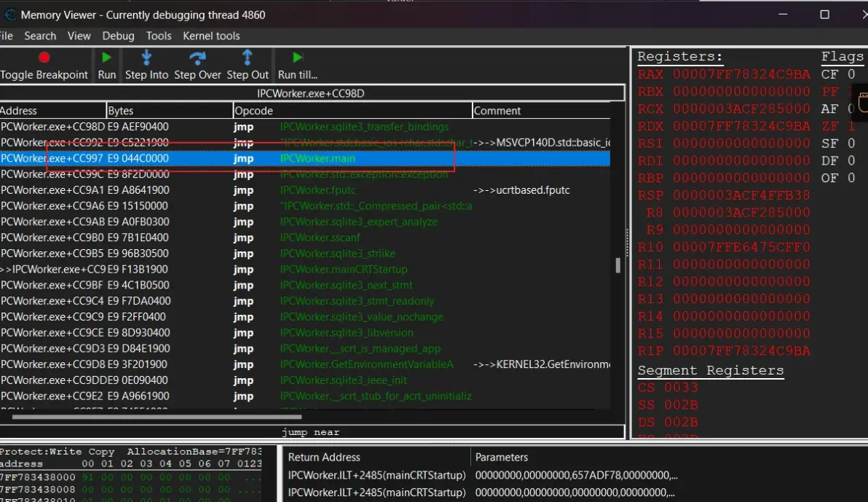Viewport: 868px width, 502px height.
Task: Click the Toggle Breakpoint red circle icon
Action: (x=44, y=58)
